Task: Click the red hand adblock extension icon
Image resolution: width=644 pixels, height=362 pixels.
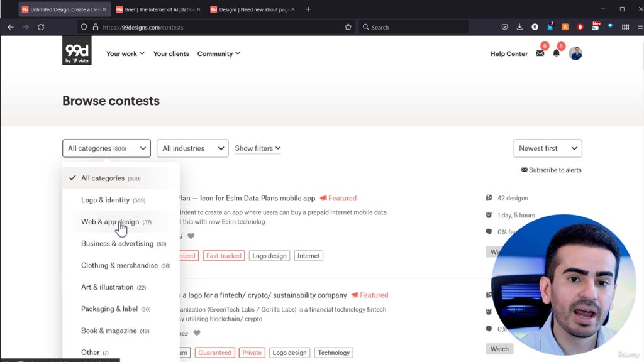Action: [580, 27]
